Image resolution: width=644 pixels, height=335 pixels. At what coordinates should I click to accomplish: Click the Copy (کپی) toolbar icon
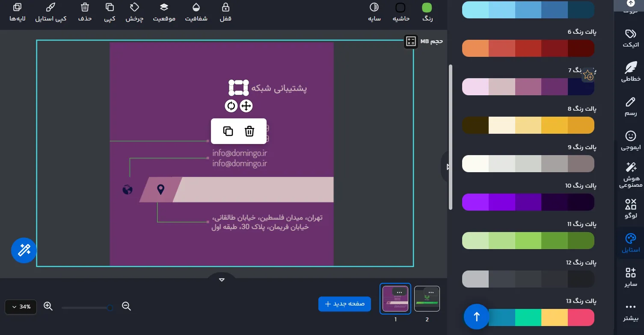(110, 12)
